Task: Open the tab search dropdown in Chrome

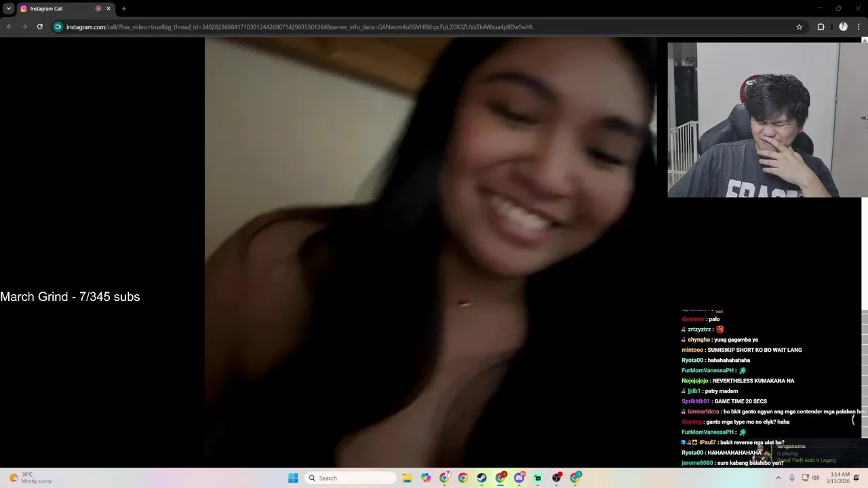Action: coord(9,9)
